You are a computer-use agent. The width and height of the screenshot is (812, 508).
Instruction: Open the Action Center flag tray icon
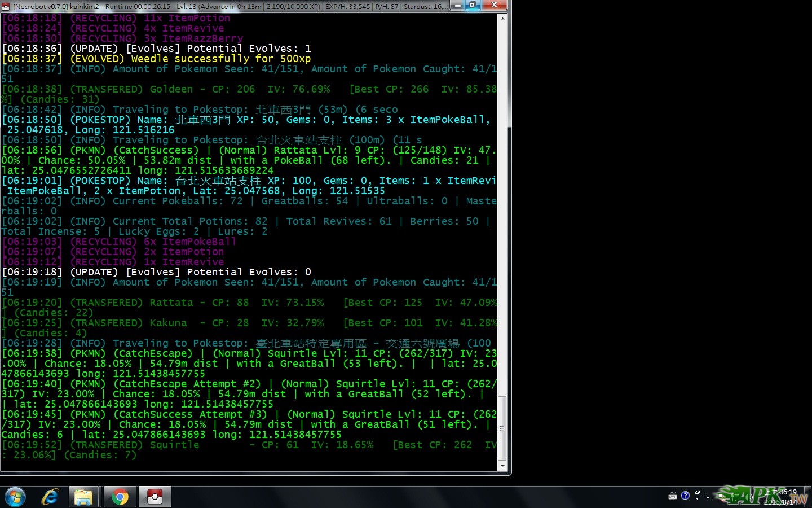pos(722,497)
